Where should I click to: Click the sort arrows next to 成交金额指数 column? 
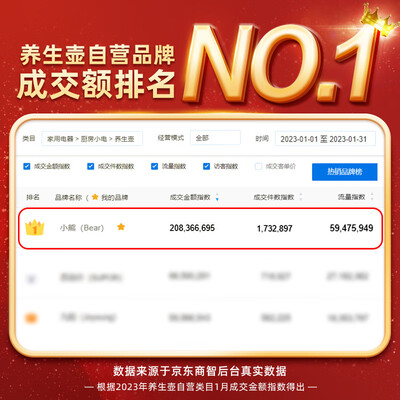pyautogui.click(x=217, y=197)
